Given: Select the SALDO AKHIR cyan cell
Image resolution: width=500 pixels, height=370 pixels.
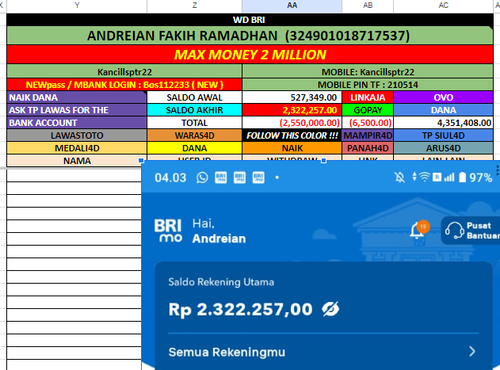Looking at the screenshot, I should click(194, 110).
